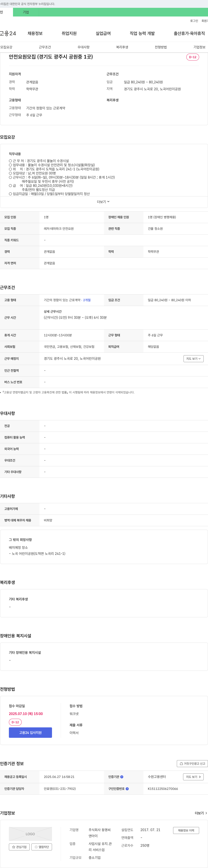The image size is (208, 868).
Task: Report false ad via 거짓구인광고 신고
Action: click(192, 764)
